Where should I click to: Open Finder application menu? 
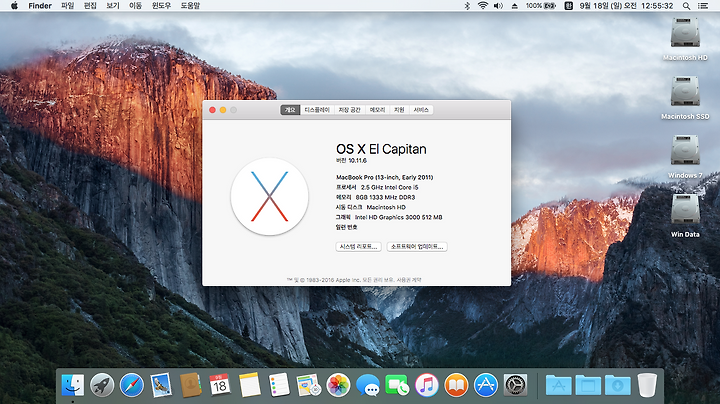pyautogui.click(x=40, y=6)
